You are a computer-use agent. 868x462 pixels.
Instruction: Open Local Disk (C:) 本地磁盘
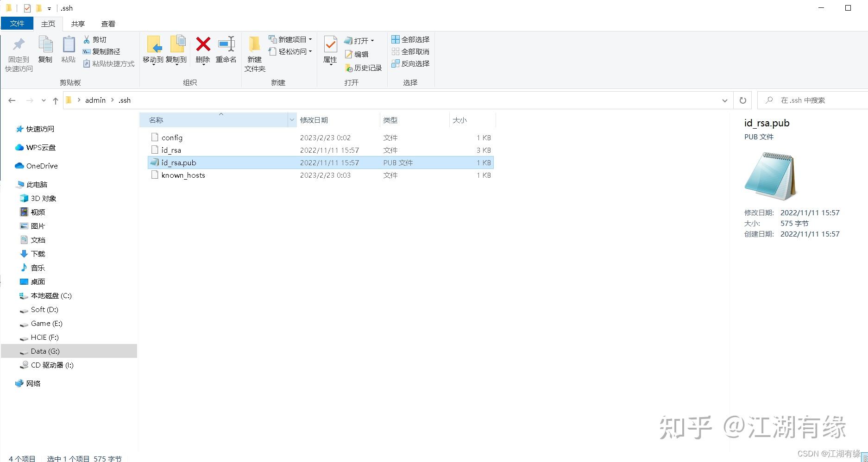[46, 295]
